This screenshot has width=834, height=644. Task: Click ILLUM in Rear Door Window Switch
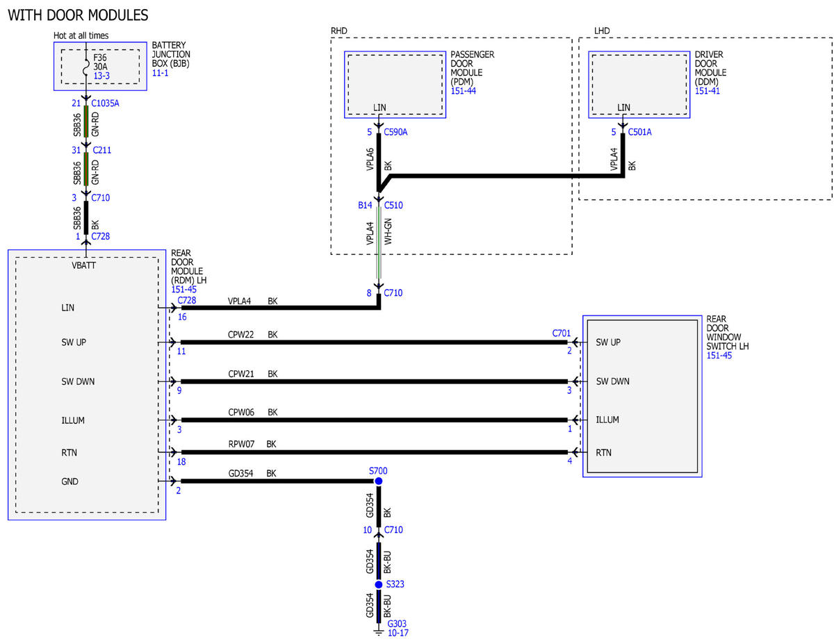607,420
